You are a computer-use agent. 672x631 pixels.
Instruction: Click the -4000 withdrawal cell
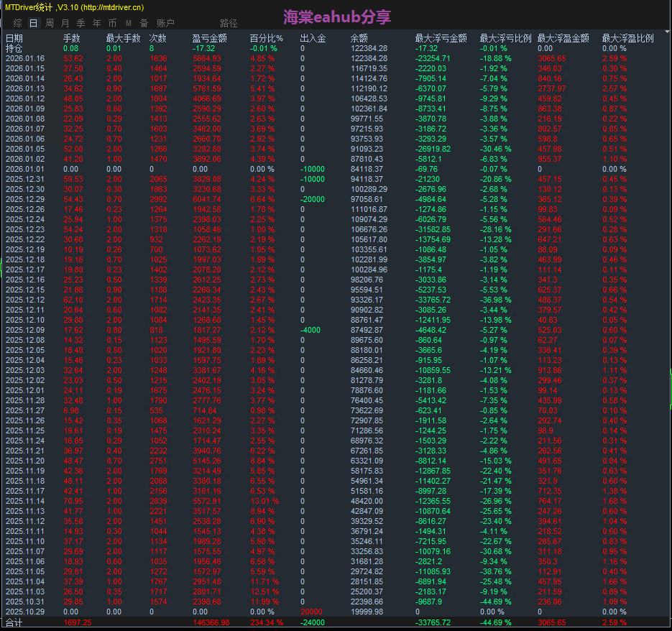(310, 330)
